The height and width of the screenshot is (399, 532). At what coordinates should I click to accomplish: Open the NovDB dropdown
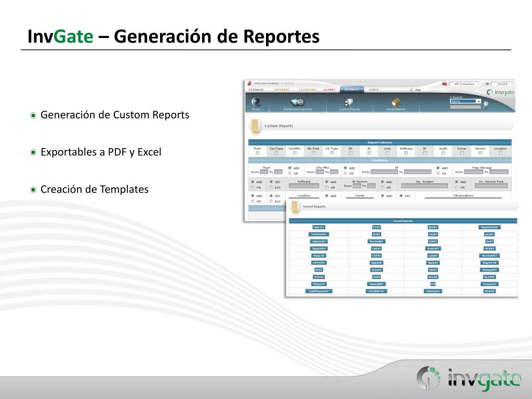click(503, 84)
